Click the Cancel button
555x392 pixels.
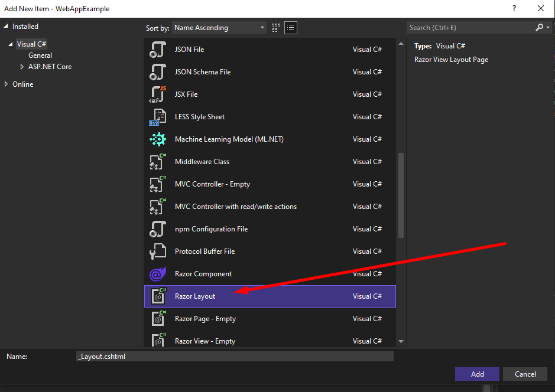click(525, 374)
